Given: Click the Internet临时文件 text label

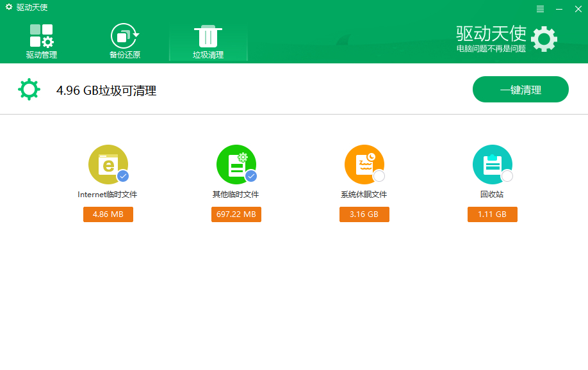Looking at the screenshot, I should point(107,195).
